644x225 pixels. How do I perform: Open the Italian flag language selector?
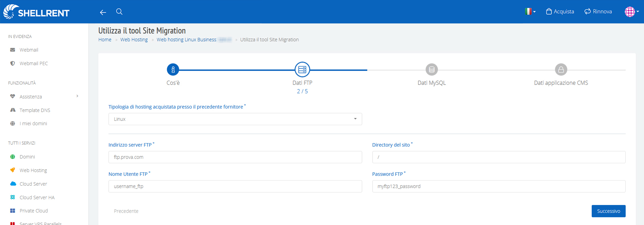pyautogui.click(x=530, y=12)
